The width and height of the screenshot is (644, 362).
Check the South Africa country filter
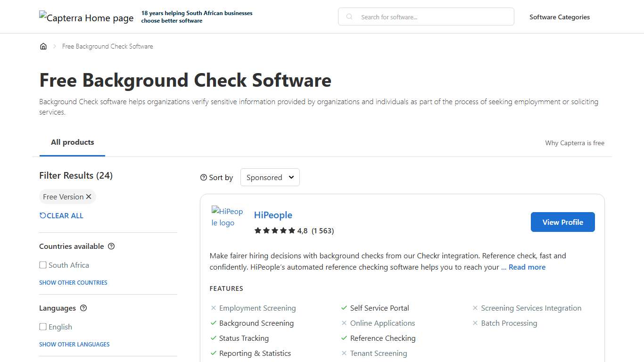tap(43, 265)
